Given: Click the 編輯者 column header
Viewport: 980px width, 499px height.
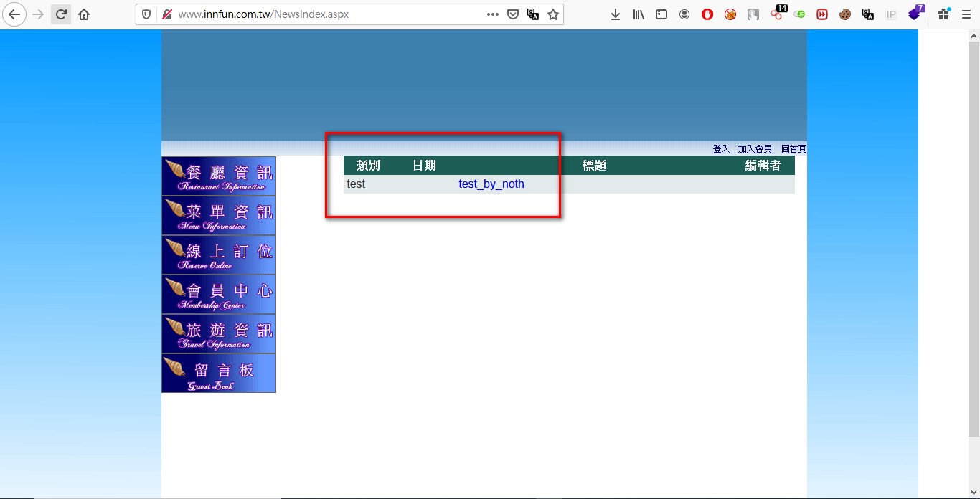Looking at the screenshot, I should 763,166.
